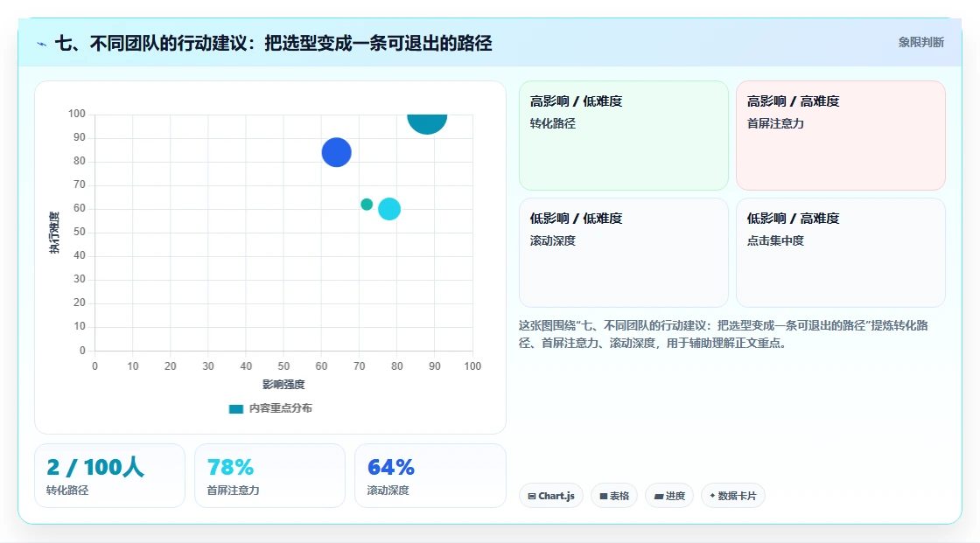Select the 78% 首屏注意力 stat card

pos(270,476)
